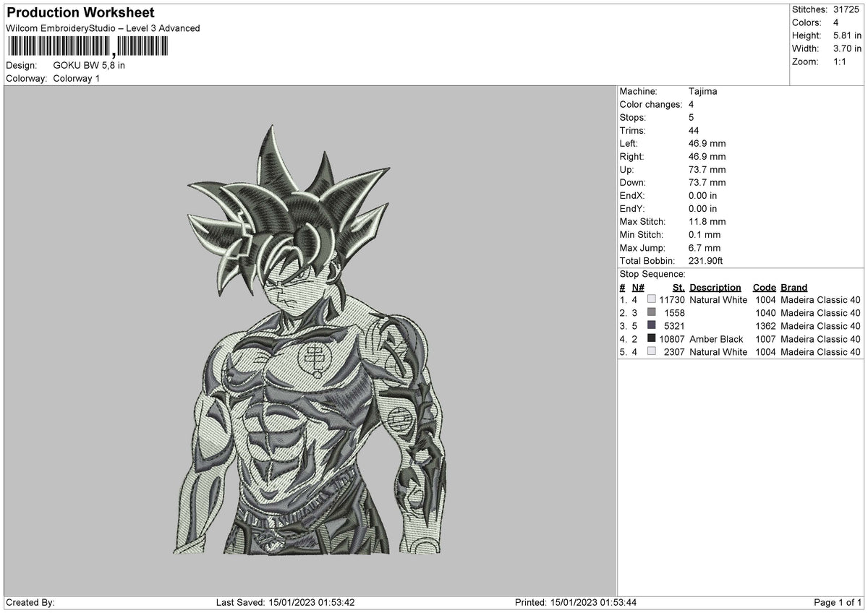This screenshot has height=613, width=868.
Task: Click the 'Created By:' footer label
Action: [30, 602]
